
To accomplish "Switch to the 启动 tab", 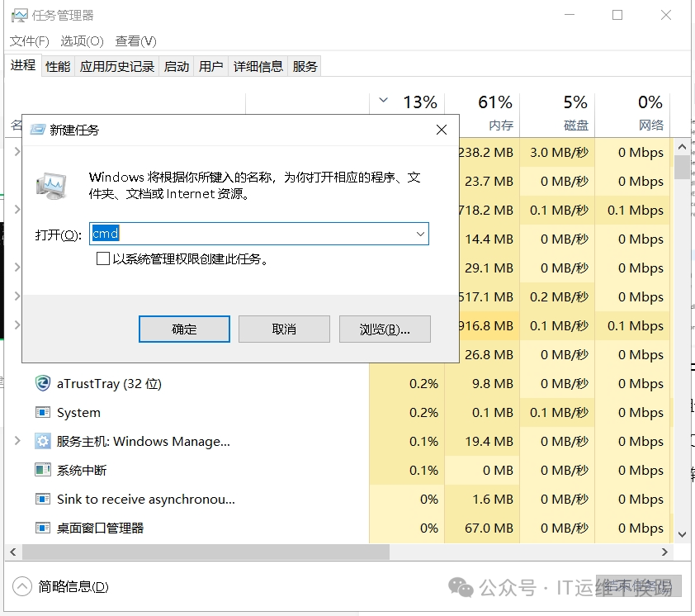I will pos(177,67).
